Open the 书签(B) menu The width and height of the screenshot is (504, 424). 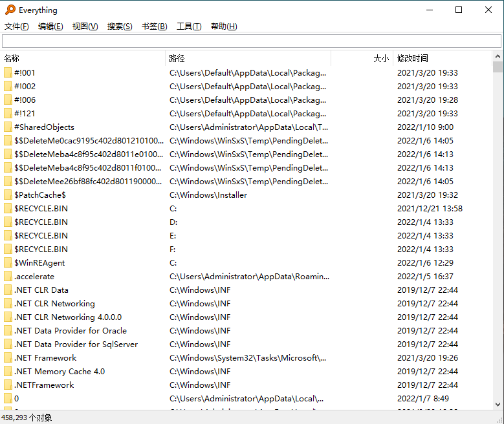[154, 26]
